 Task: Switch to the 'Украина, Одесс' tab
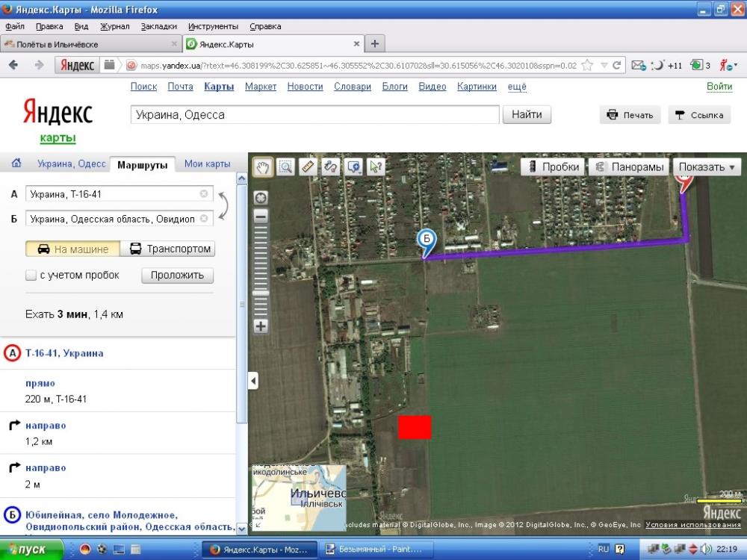(72, 164)
